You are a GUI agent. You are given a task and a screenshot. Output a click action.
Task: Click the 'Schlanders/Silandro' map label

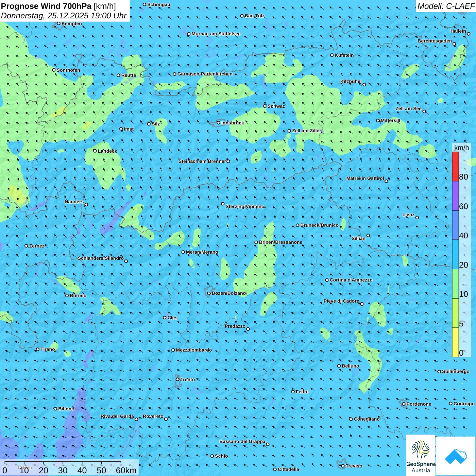coord(101,258)
